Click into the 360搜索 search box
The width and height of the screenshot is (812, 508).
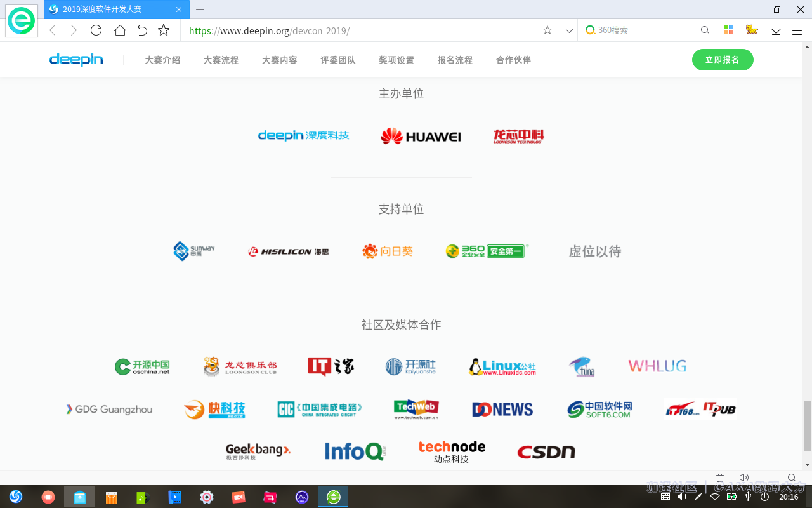point(647,30)
